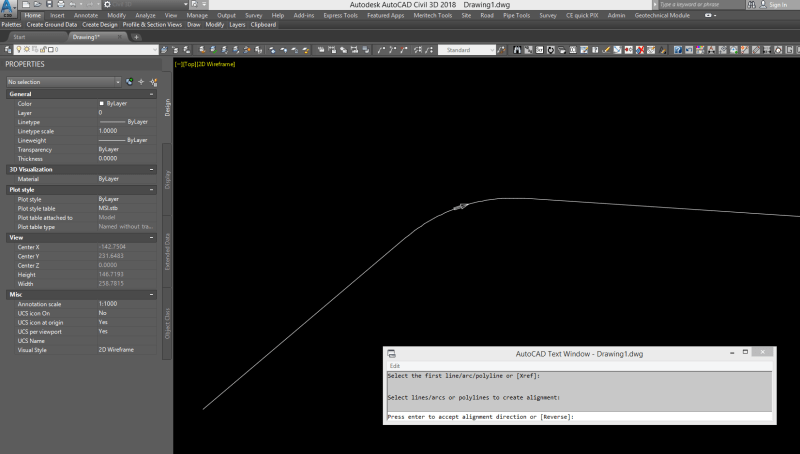This screenshot has height=454, width=800.
Task: Click the Save icon in quick access
Action: (x=49, y=5)
